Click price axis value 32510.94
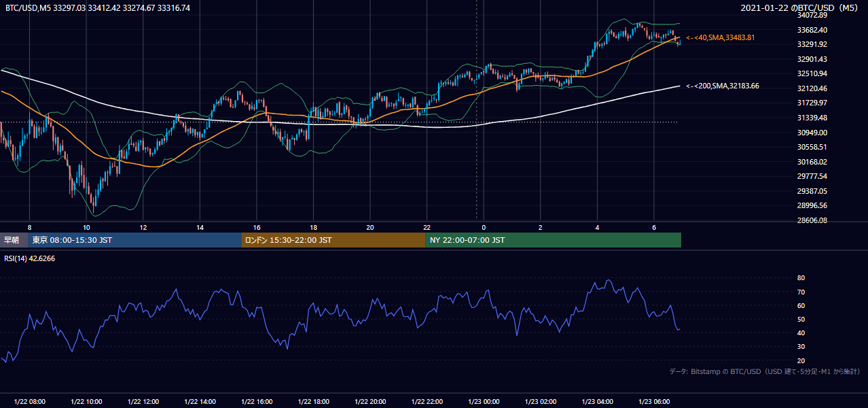868x408 pixels. click(x=812, y=73)
